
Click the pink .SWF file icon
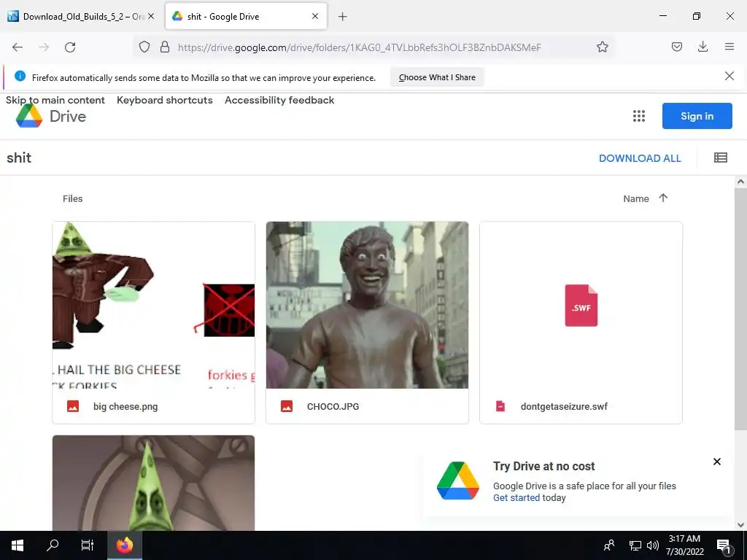tap(581, 306)
